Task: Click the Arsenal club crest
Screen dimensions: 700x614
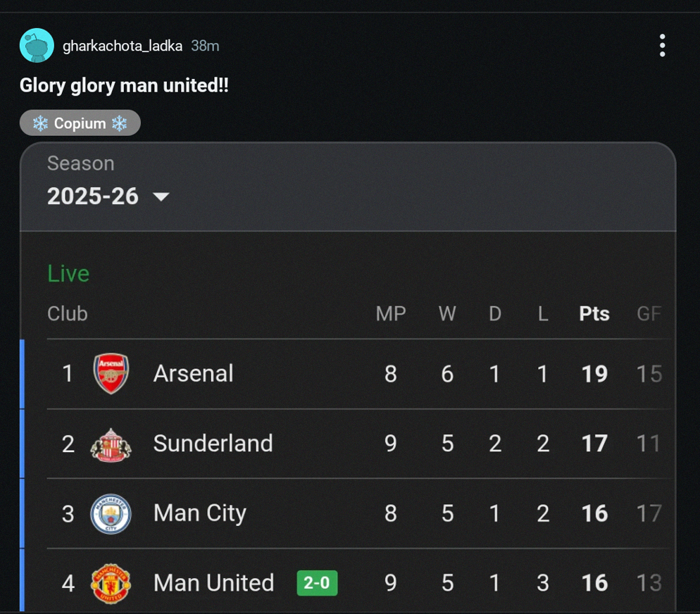Action: point(111,373)
